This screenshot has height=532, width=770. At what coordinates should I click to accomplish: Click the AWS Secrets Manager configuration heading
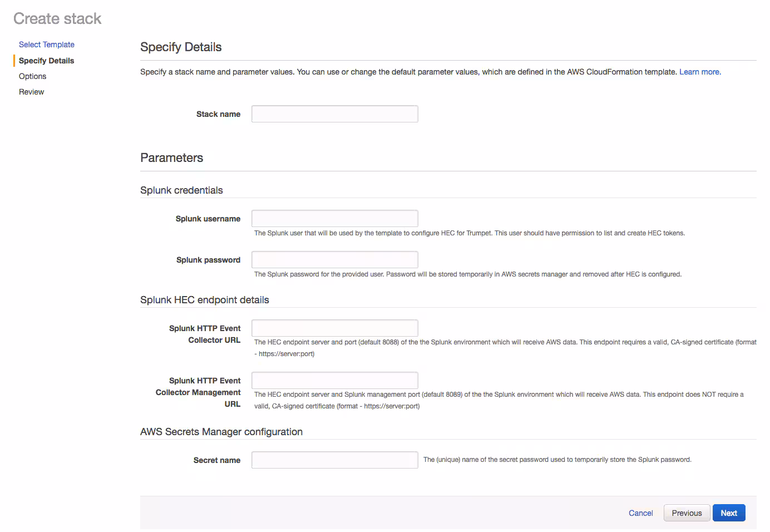click(221, 432)
